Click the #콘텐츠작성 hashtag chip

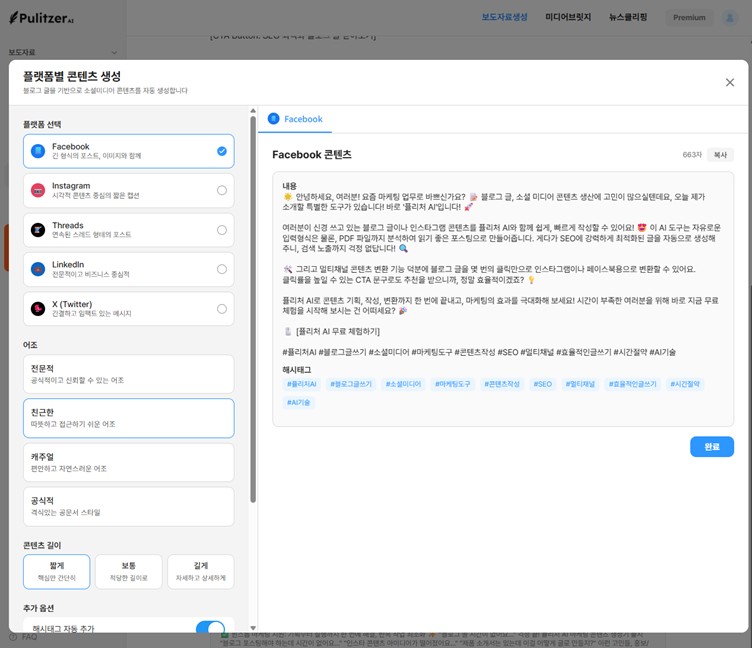click(502, 384)
